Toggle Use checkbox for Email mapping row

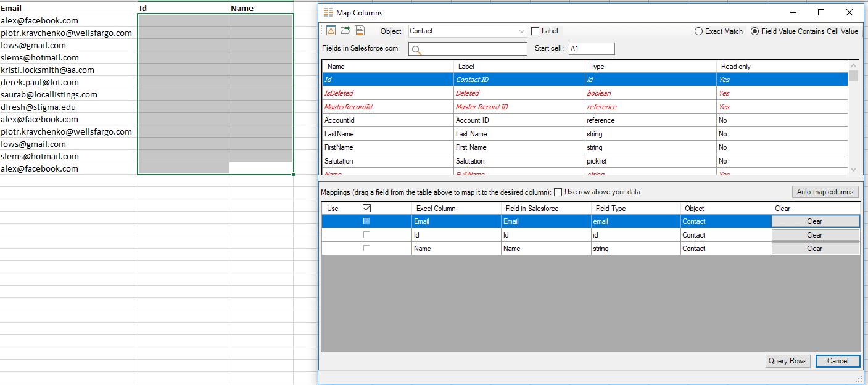366,221
